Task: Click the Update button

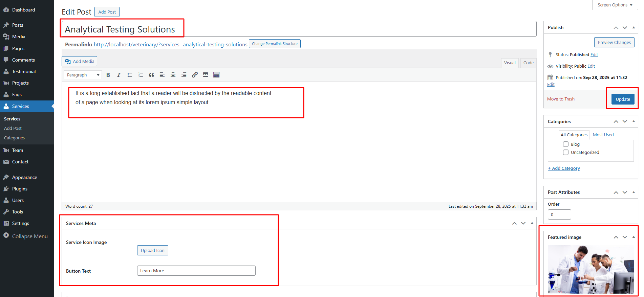Action: coord(623,99)
